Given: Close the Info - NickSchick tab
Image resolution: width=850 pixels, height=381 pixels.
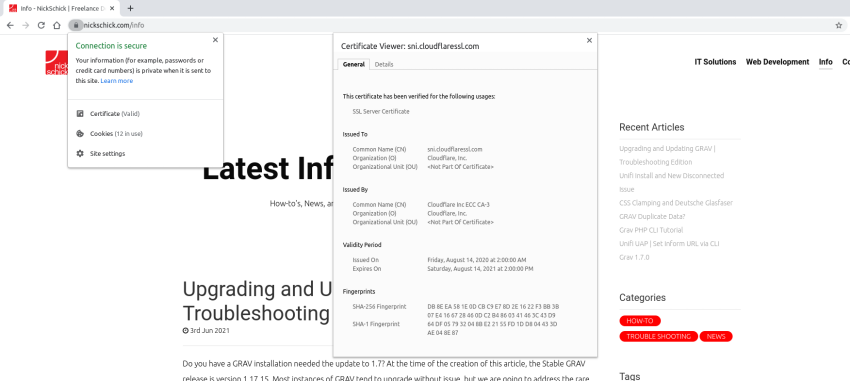Looking at the screenshot, I should click(x=112, y=8).
